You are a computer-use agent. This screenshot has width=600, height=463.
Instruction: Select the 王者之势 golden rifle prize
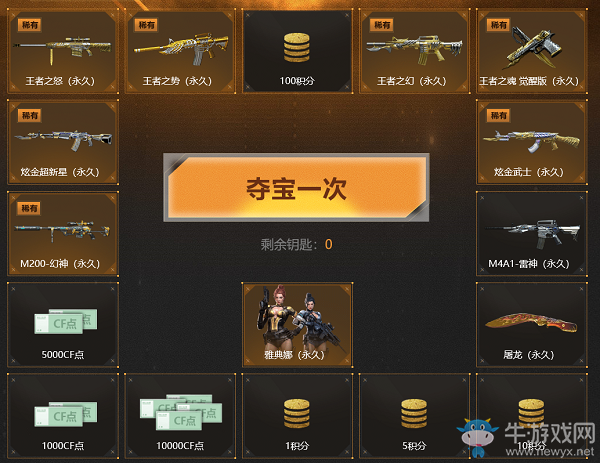180,51
